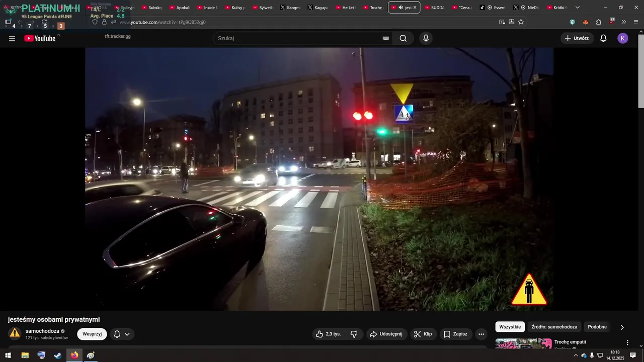The height and width of the screenshot is (362, 644).
Task: Select the Wszystkie filter chip
Action: (x=510, y=327)
